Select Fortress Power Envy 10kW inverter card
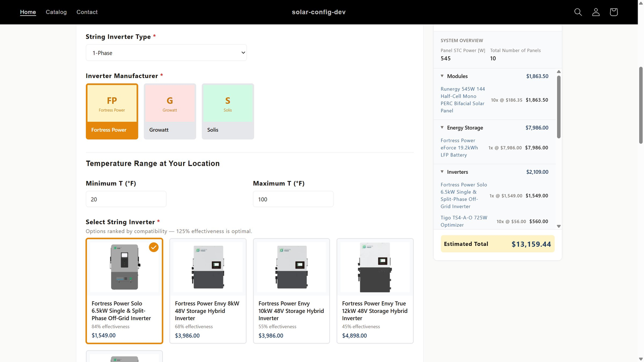 click(x=291, y=291)
